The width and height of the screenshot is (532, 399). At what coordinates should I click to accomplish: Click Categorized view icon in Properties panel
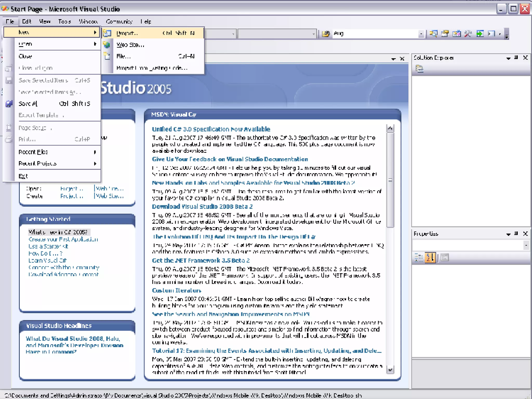pyautogui.click(x=418, y=257)
